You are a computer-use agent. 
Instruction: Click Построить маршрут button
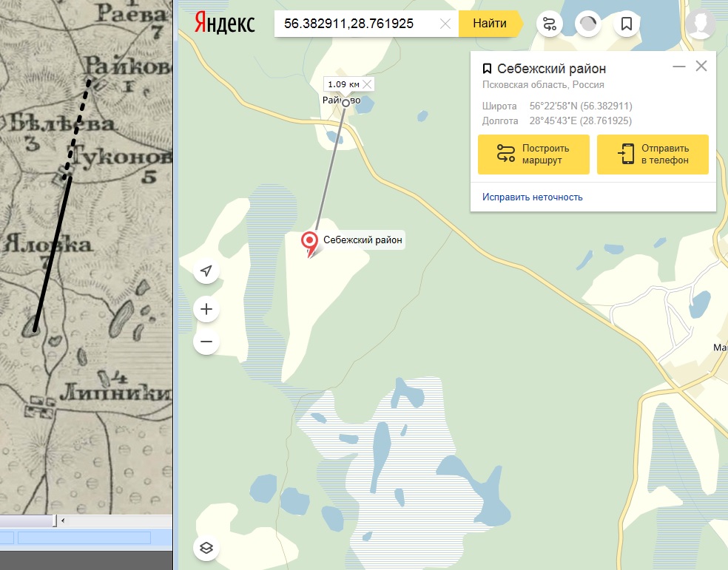point(533,155)
